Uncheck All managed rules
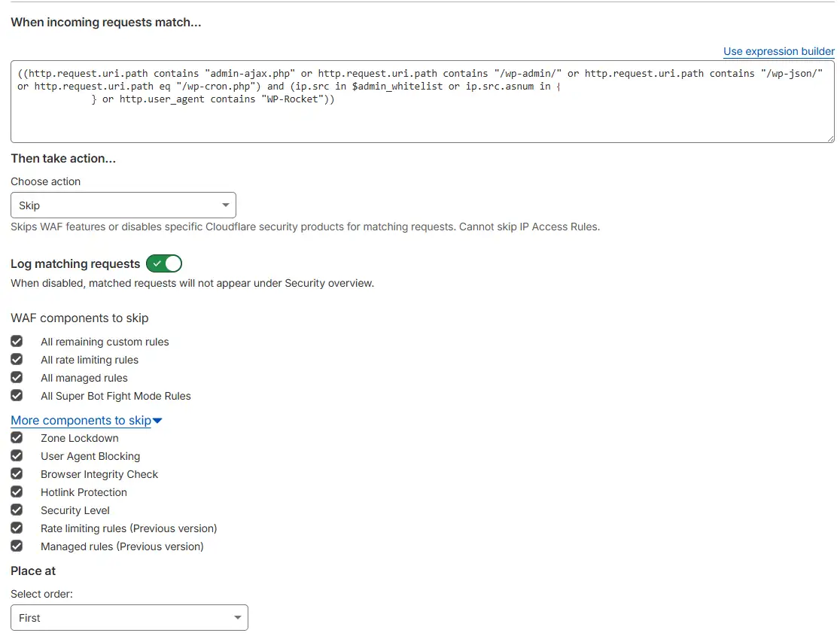The width and height of the screenshot is (840, 633). point(17,378)
